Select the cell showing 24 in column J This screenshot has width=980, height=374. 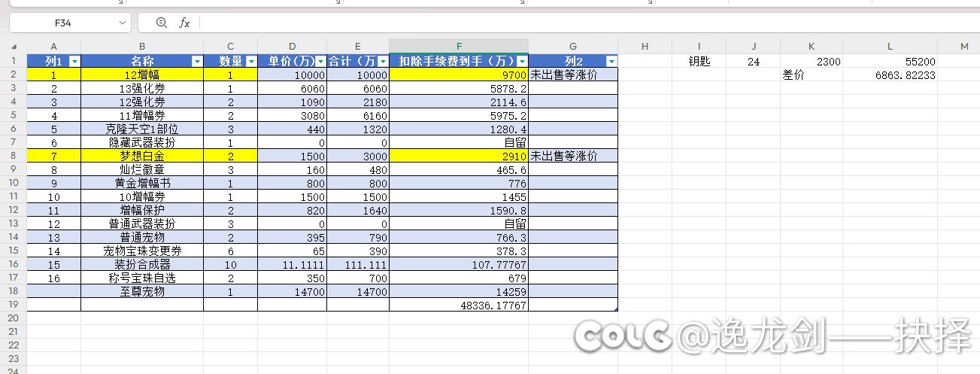[x=754, y=61]
